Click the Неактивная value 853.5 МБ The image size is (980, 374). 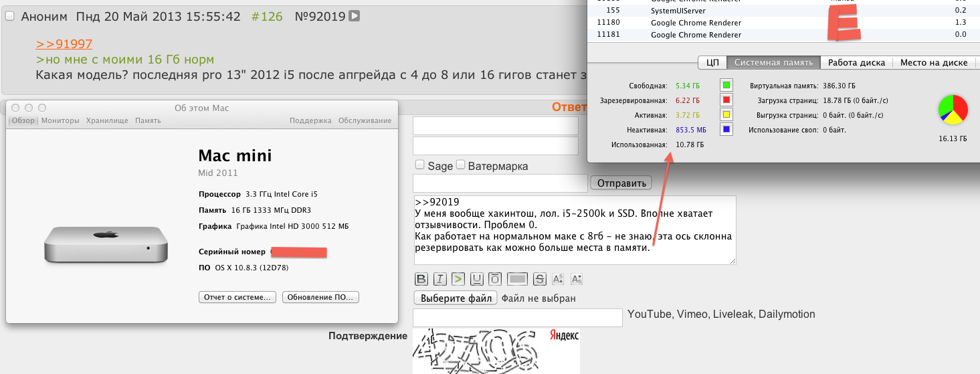[691, 130]
